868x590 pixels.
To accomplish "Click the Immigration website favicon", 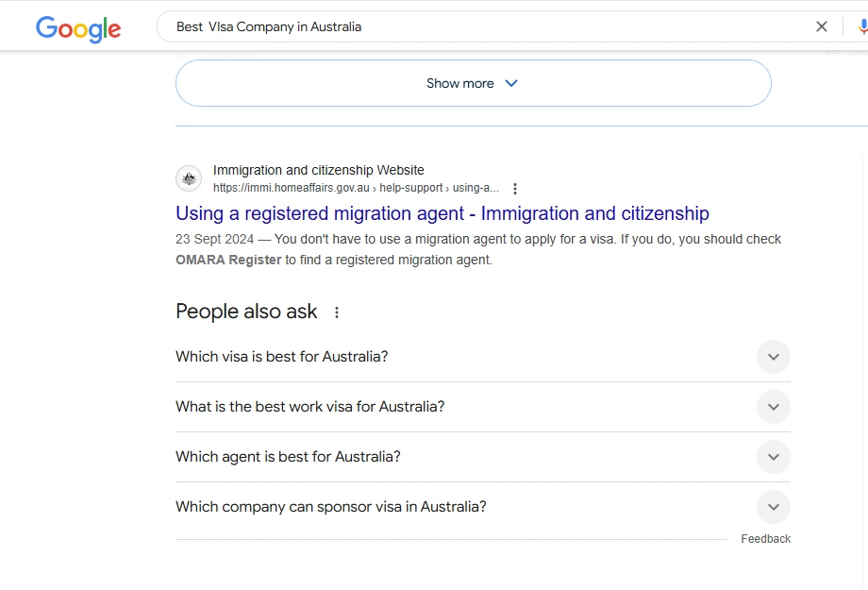I will [x=189, y=178].
